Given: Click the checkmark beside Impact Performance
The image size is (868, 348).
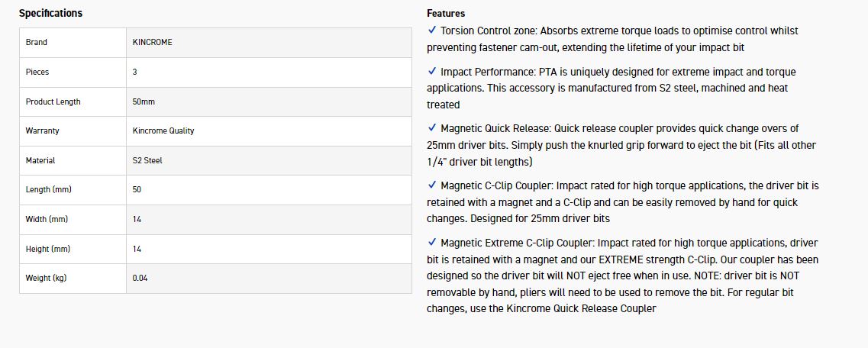Looking at the screenshot, I should point(433,72).
